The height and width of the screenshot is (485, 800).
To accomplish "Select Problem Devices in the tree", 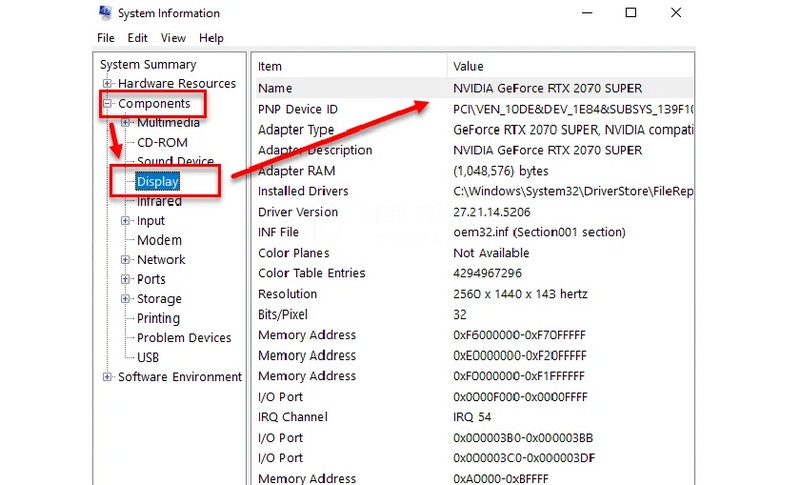I will click(184, 338).
